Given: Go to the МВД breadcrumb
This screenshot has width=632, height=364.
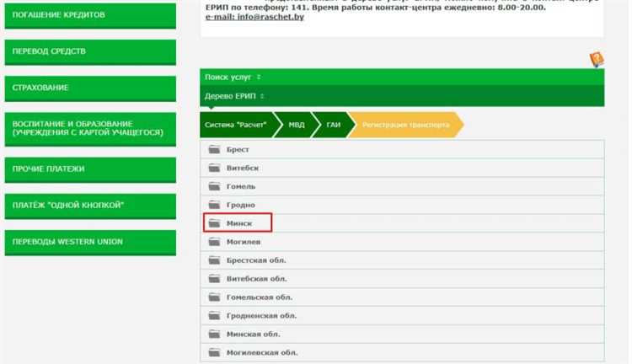Looking at the screenshot, I should pos(297,125).
